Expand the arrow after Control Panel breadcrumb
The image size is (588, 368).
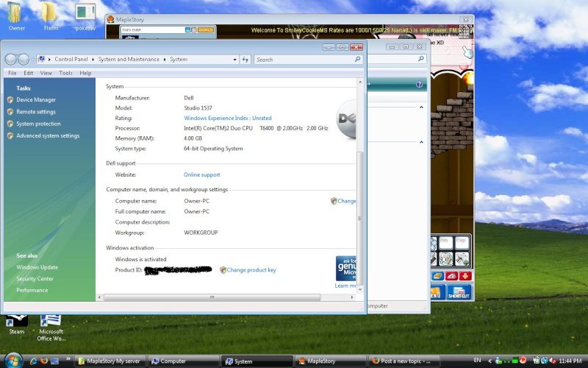(93, 60)
